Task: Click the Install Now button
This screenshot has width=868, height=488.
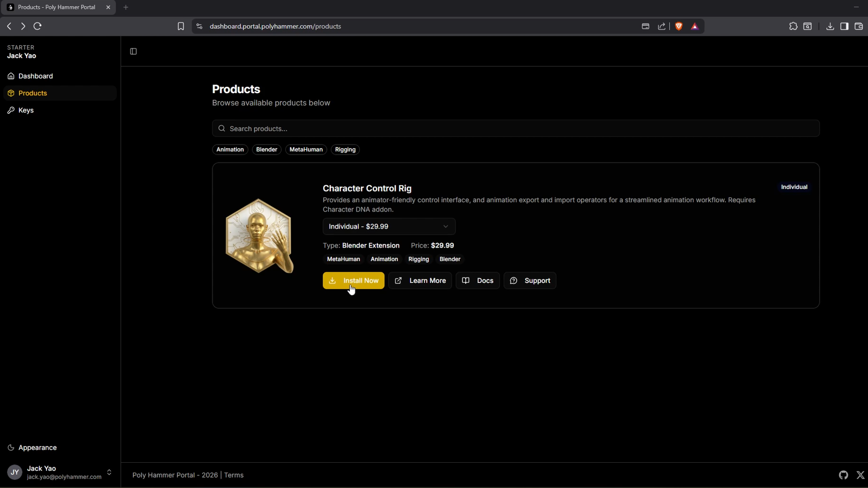Action: click(354, 281)
